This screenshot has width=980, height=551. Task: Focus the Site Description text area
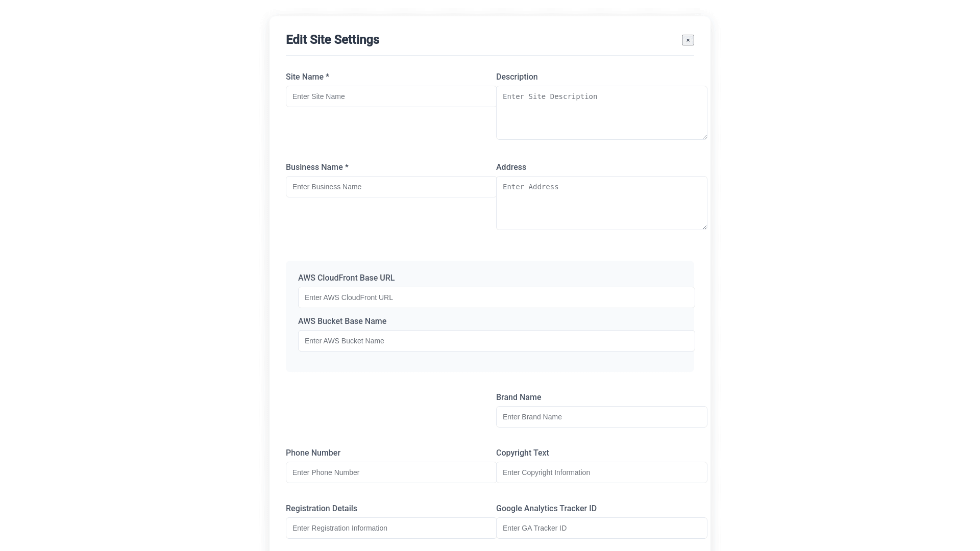(x=601, y=112)
